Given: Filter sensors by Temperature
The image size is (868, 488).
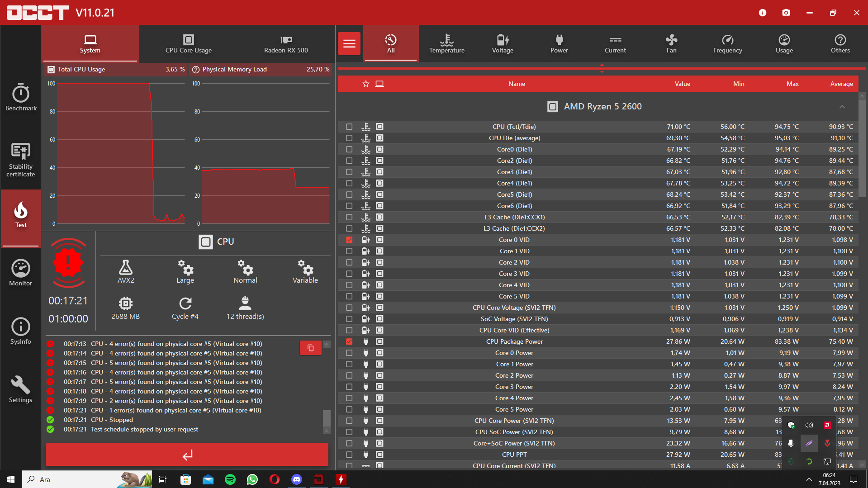Looking at the screenshot, I should click(447, 43).
